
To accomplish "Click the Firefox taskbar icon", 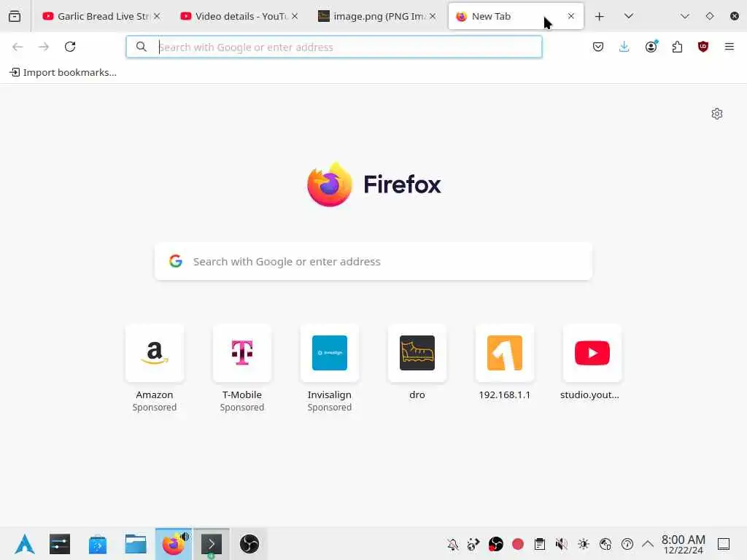I will [174, 544].
